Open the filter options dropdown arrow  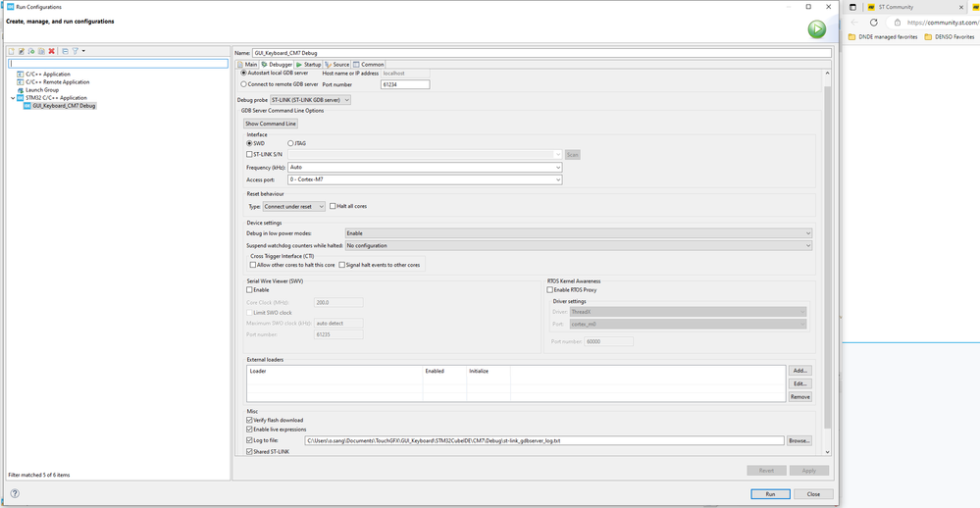83,51
